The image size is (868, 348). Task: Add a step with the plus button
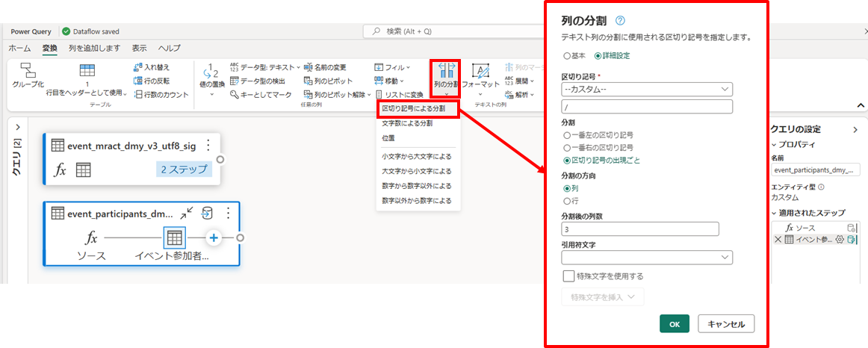tap(214, 238)
